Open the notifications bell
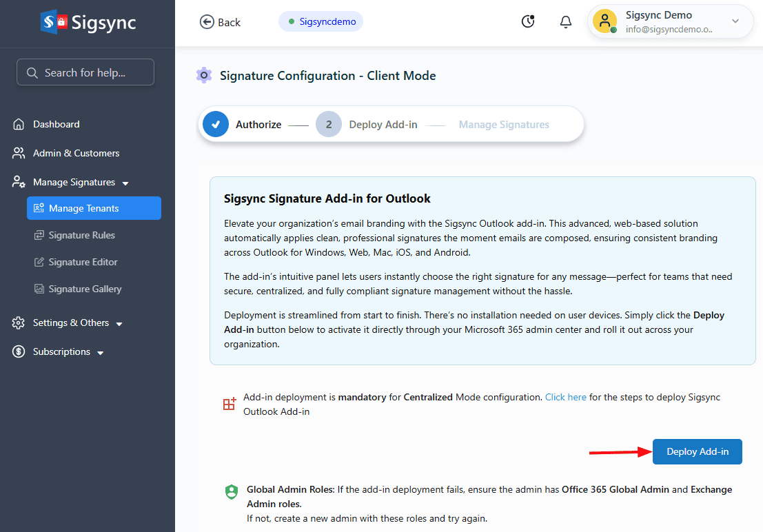The height and width of the screenshot is (532, 763). click(565, 22)
